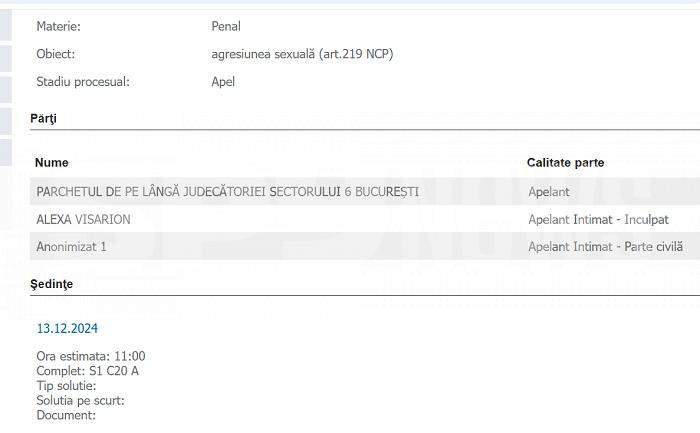This screenshot has width=700, height=433.
Task: Click the agresiunea sexuală (art.219 NCP) text
Action: coord(302,54)
